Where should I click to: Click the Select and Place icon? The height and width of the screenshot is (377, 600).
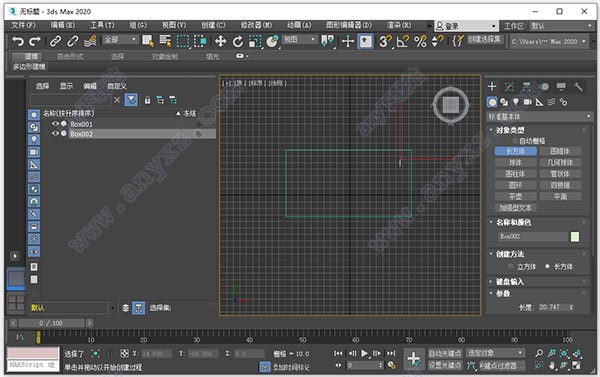point(272,41)
